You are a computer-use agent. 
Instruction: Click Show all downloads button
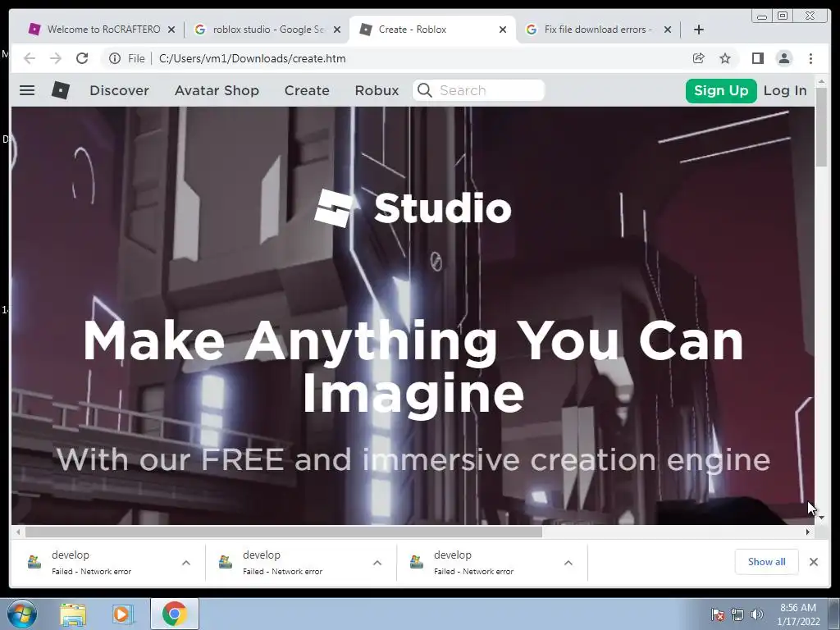click(767, 561)
